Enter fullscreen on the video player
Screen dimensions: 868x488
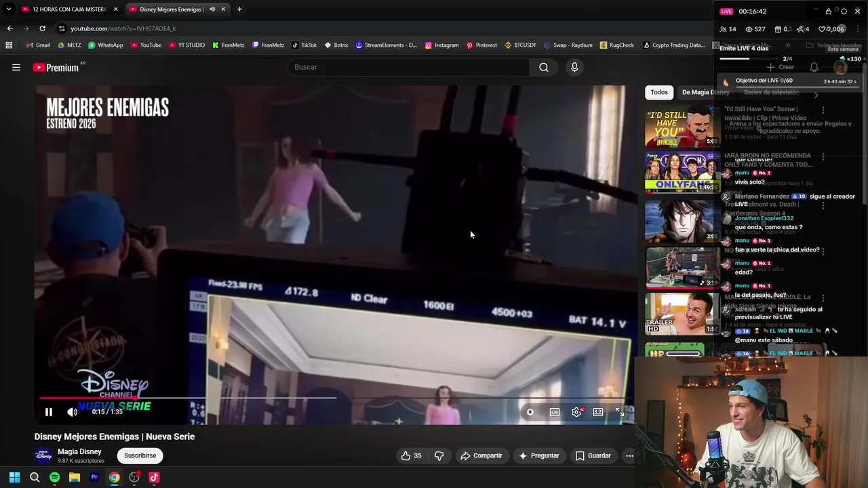pos(619,411)
